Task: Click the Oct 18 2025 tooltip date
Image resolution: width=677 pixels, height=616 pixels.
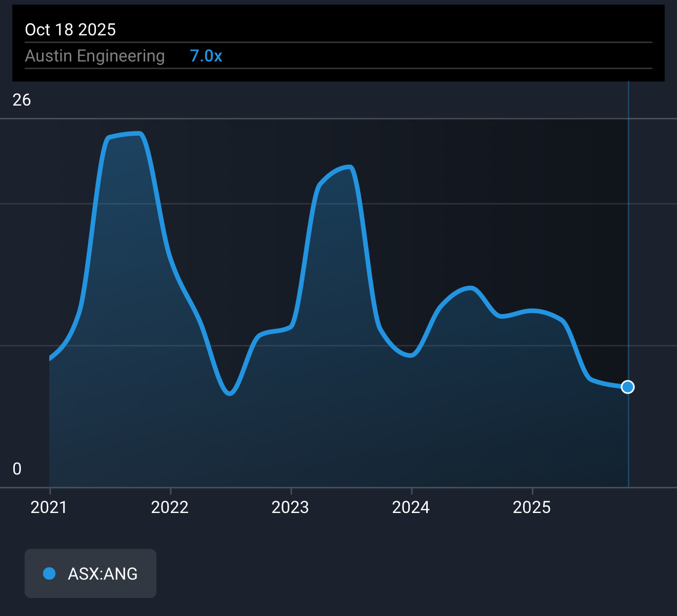Action: coord(70,30)
